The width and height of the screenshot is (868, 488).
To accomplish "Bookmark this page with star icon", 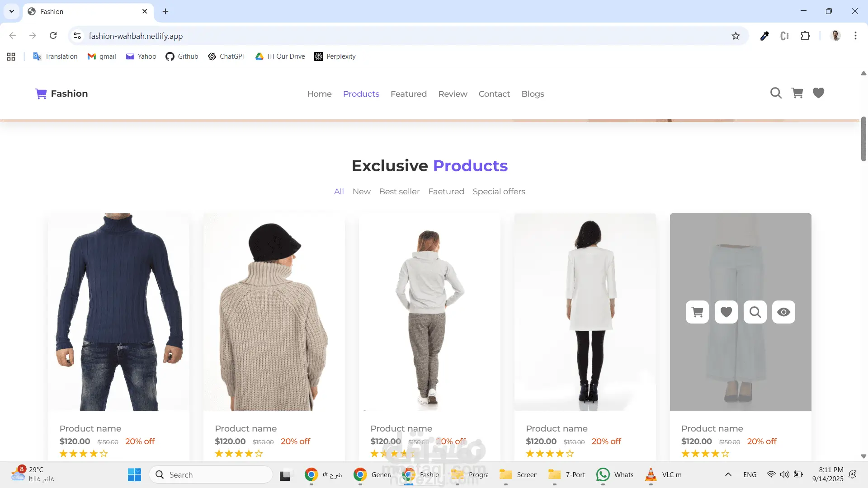I will pos(736,36).
